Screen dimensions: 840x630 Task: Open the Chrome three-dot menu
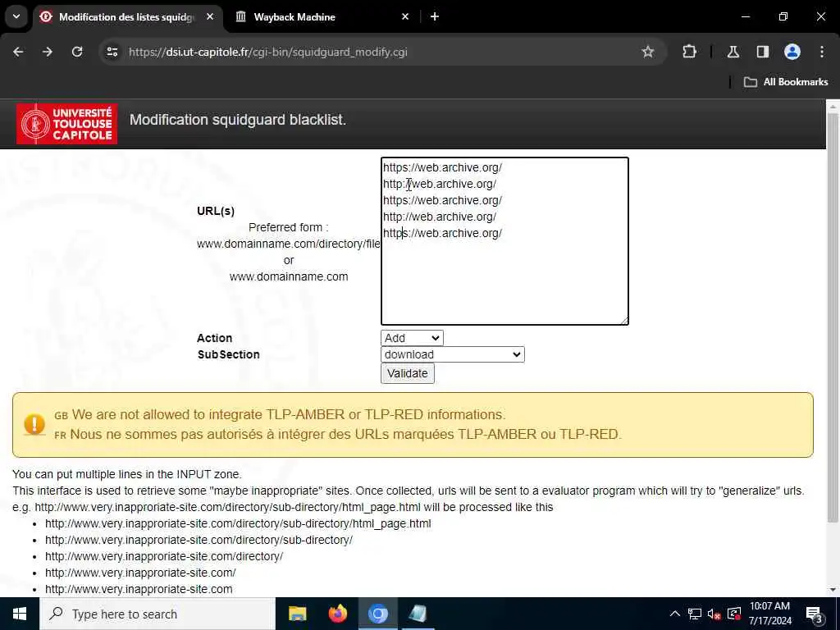tap(822, 52)
